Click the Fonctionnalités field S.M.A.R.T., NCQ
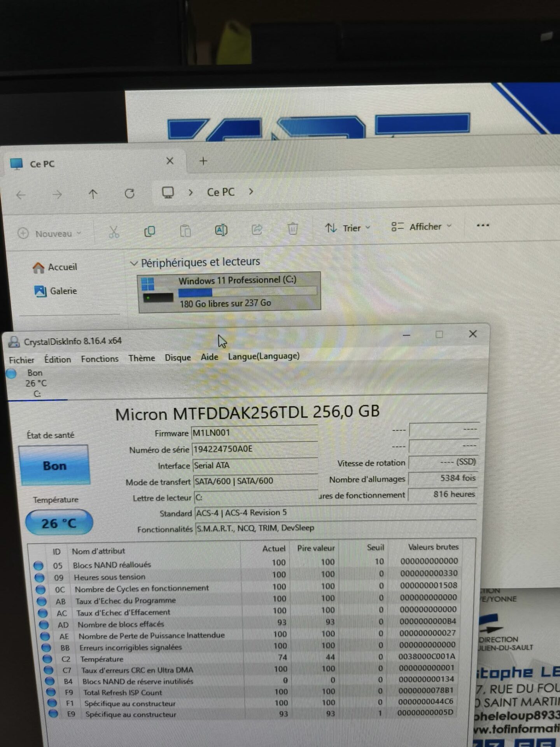The height and width of the screenshot is (747, 560). [335, 528]
